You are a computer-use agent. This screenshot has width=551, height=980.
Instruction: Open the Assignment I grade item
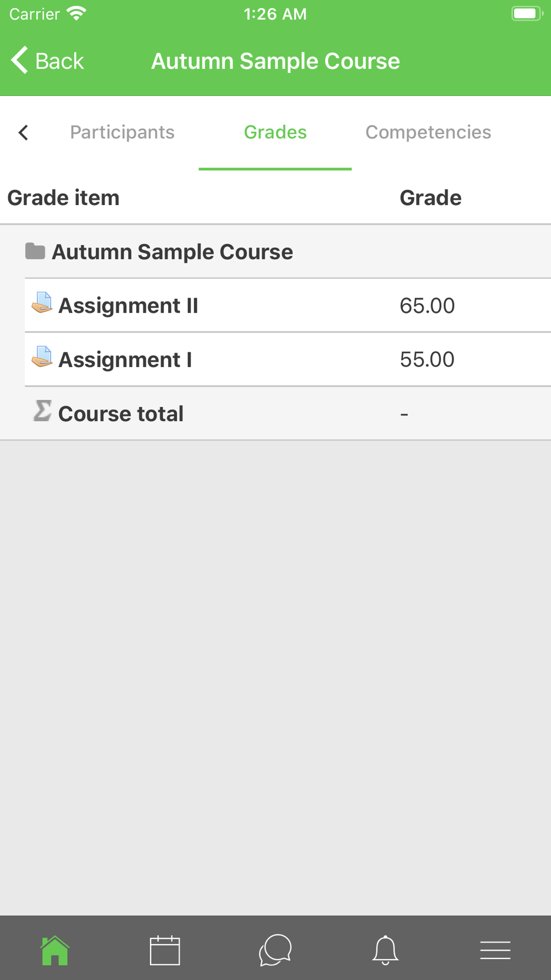coord(125,360)
